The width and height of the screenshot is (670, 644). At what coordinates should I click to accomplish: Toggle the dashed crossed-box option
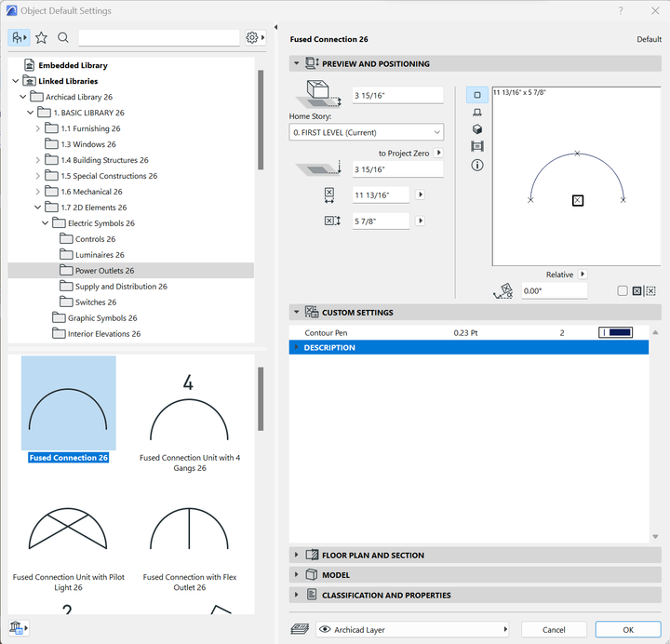click(x=650, y=291)
